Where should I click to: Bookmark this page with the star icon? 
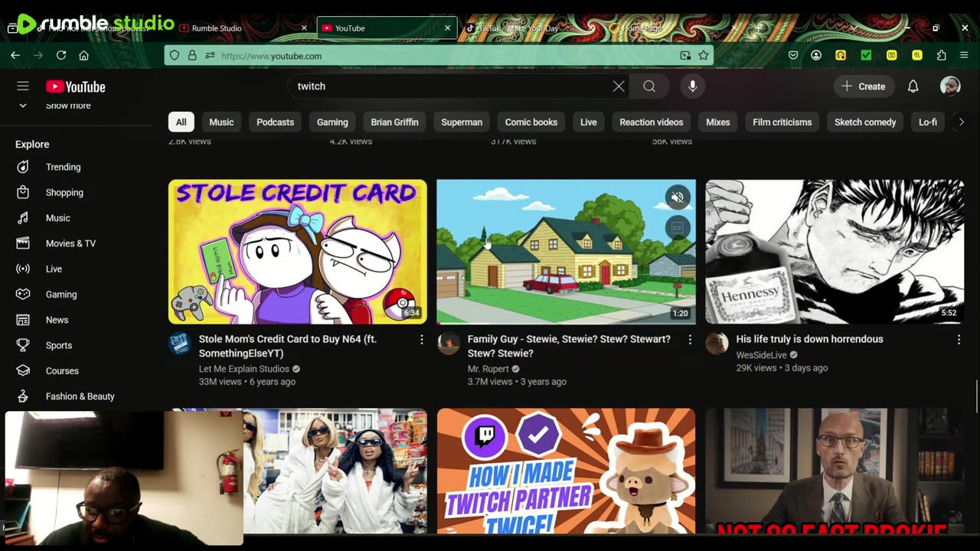point(703,55)
